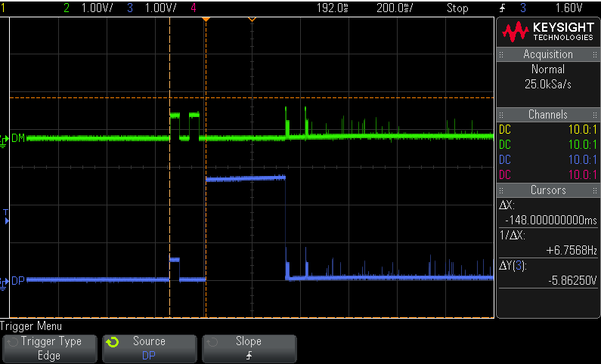Click the grip dots left of Acquisition header
The image size is (601, 364).
coord(501,54)
